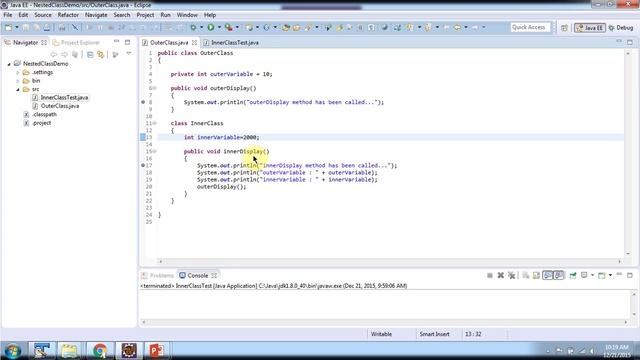This screenshot has width=640, height=360.
Task: Toggle Show Console on Standard Error
Action: [x=559, y=276]
